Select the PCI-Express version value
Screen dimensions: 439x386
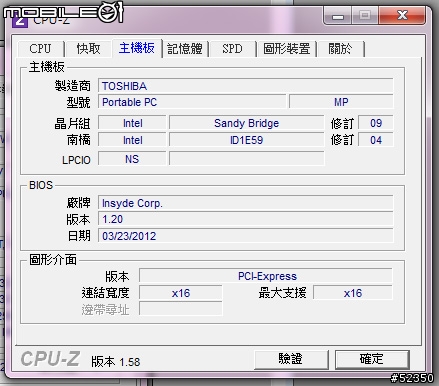point(266,276)
